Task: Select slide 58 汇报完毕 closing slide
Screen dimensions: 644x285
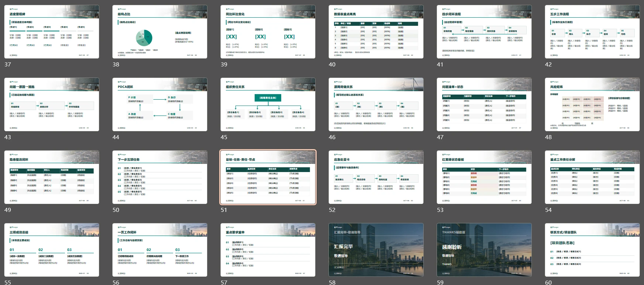Action: 376,250
